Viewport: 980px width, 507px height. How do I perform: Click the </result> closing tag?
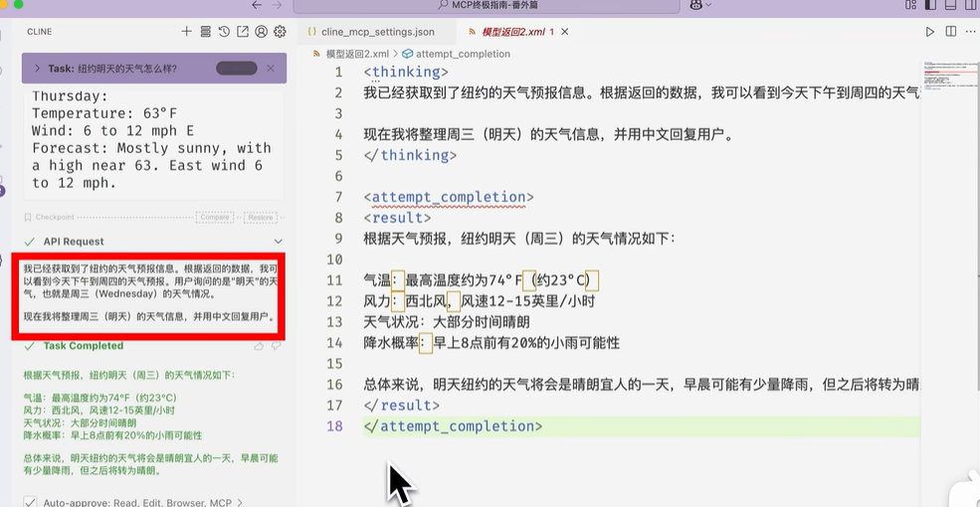(401, 406)
